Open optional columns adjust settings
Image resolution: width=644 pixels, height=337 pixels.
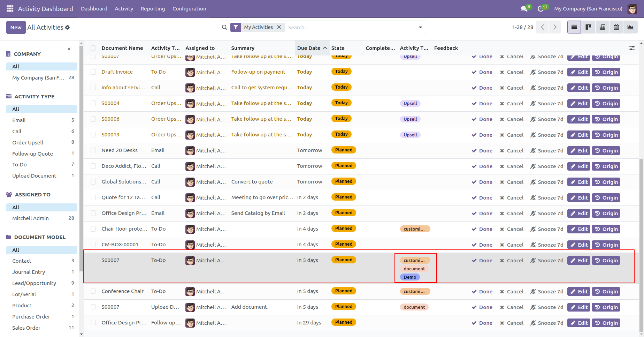[632, 48]
